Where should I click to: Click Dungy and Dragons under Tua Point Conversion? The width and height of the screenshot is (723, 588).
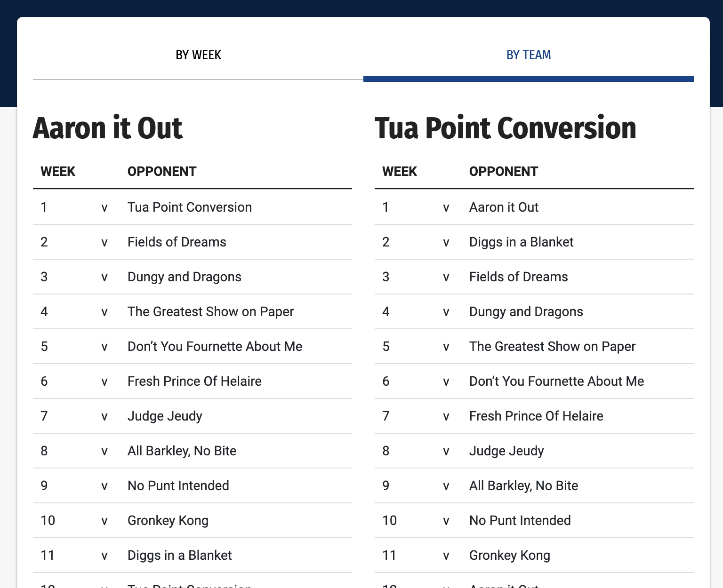(526, 311)
